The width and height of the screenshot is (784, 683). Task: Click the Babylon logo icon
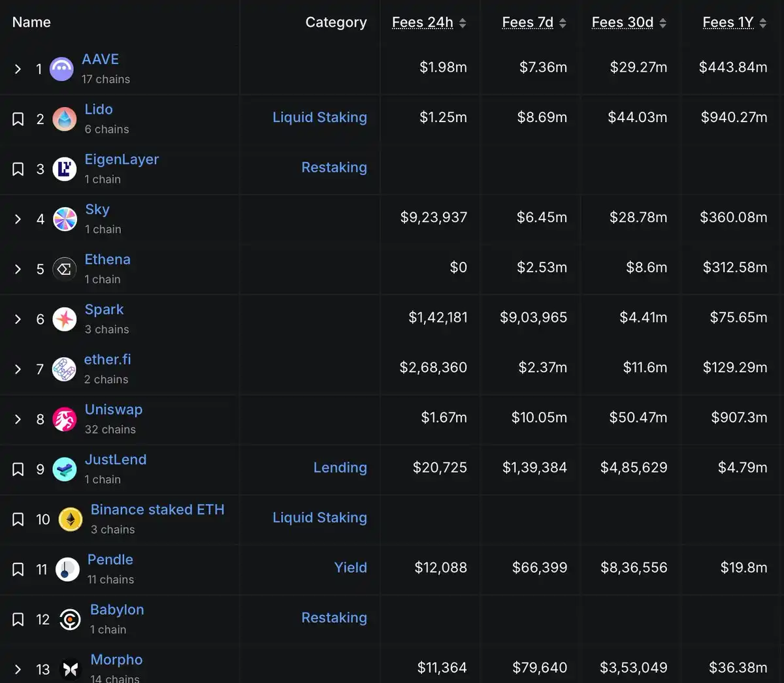tap(70, 620)
